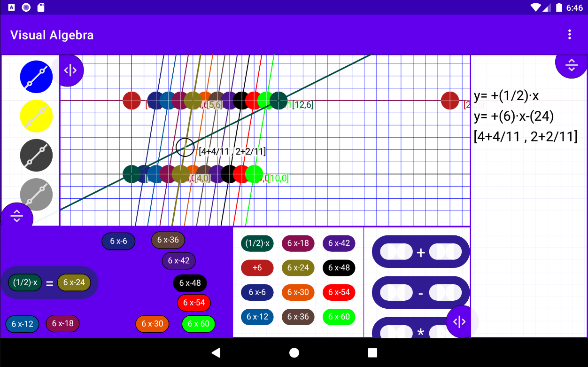Viewport: 588px width, 367px height.
Task: Toggle the vertical split handle at lower left
Action: (17, 216)
